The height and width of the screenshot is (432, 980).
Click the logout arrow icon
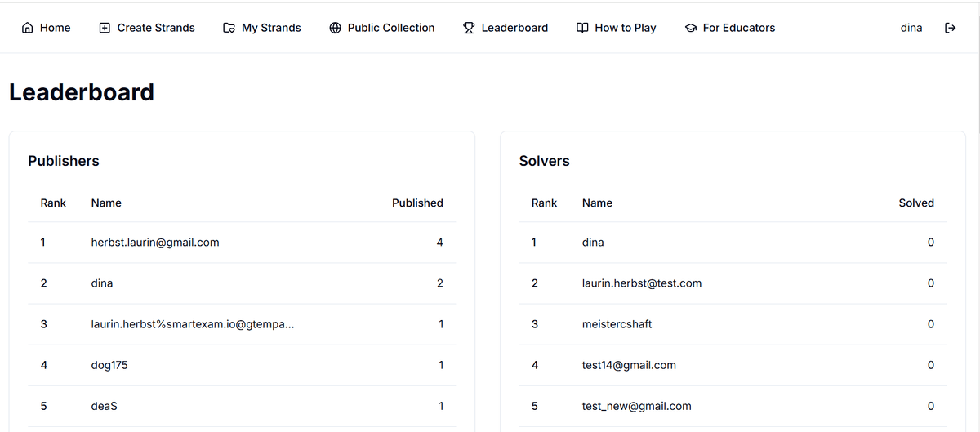click(x=950, y=28)
